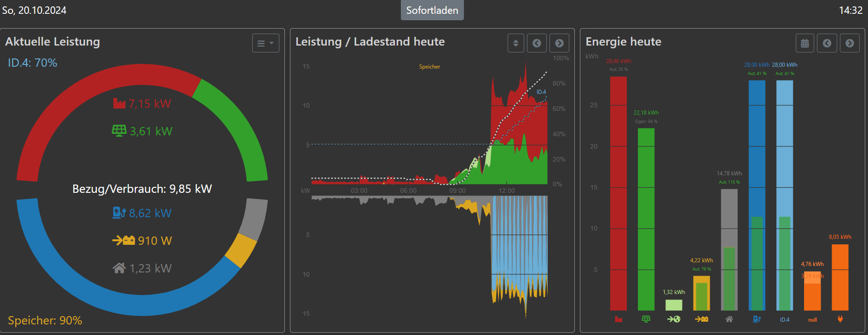
Task: Click the grey house icon below the bar chart
Action: (x=729, y=319)
